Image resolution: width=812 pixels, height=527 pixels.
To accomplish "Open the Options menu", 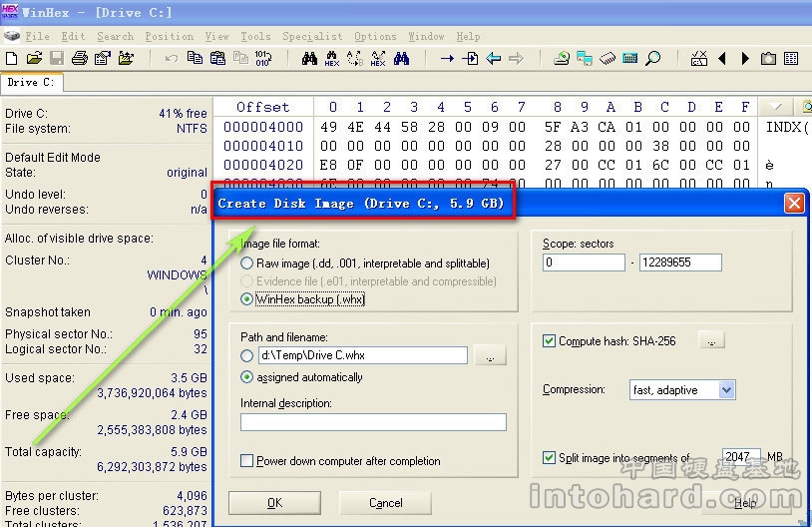I will (x=375, y=36).
